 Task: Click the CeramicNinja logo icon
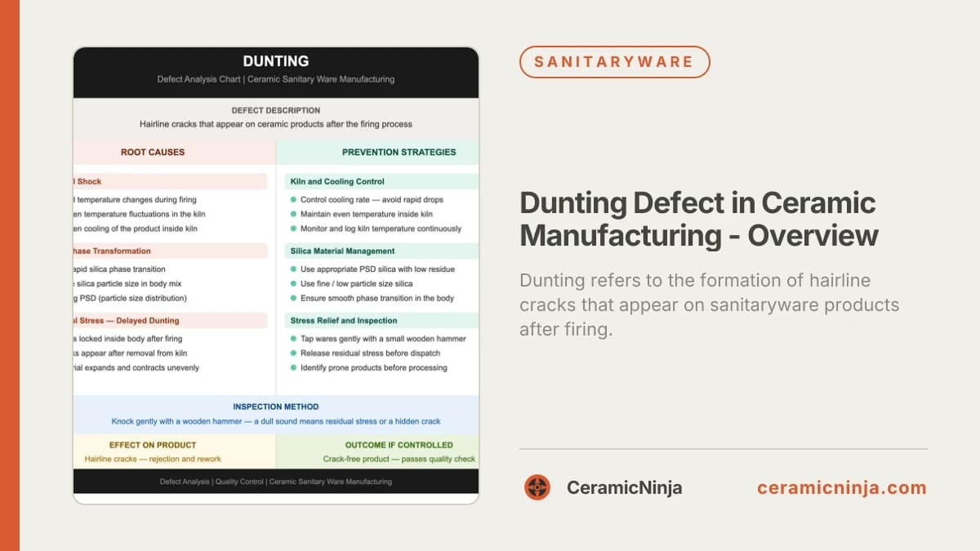(x=537, y=487)
